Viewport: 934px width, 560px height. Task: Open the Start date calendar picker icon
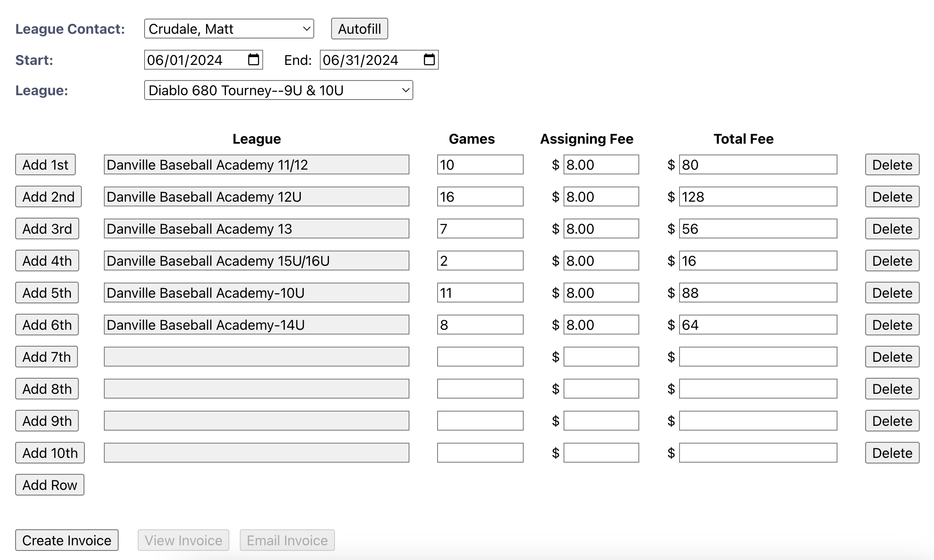pos(254,60)
